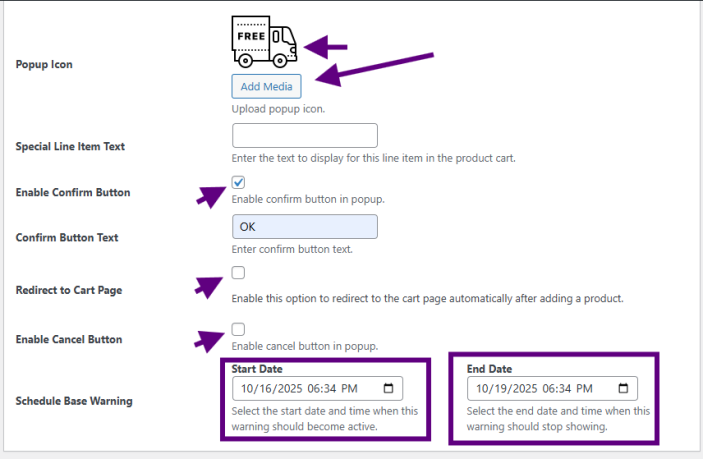Open the End Date calendar picker icon
This screenshot has width=703, height=459.
coord(623,388)
